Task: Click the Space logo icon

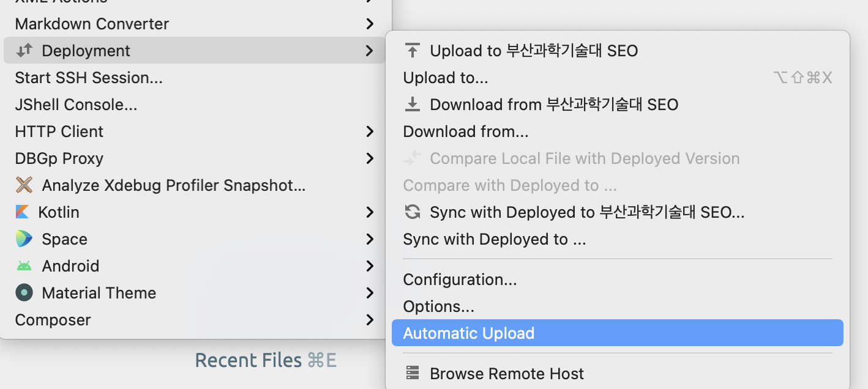Action: point(24,239)
